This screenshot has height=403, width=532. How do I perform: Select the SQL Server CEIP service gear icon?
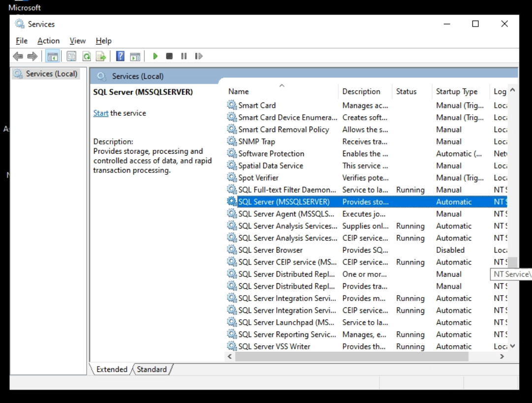click(x=232, y=262)
